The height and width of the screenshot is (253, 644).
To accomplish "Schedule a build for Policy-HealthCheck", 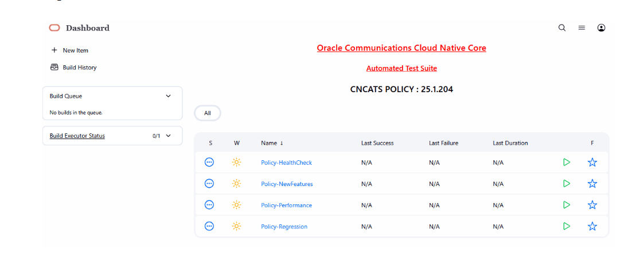I will [567, 163].
